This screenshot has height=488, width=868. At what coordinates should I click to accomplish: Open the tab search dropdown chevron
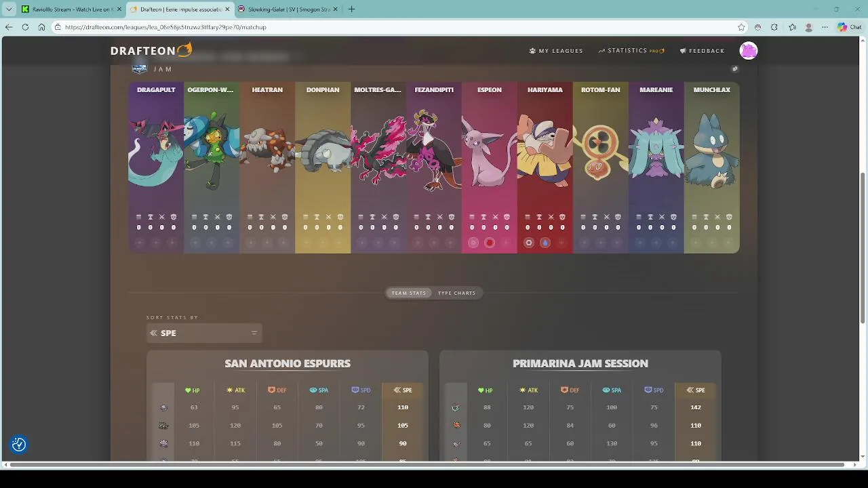pyautogui.click(x=9, y=9)
